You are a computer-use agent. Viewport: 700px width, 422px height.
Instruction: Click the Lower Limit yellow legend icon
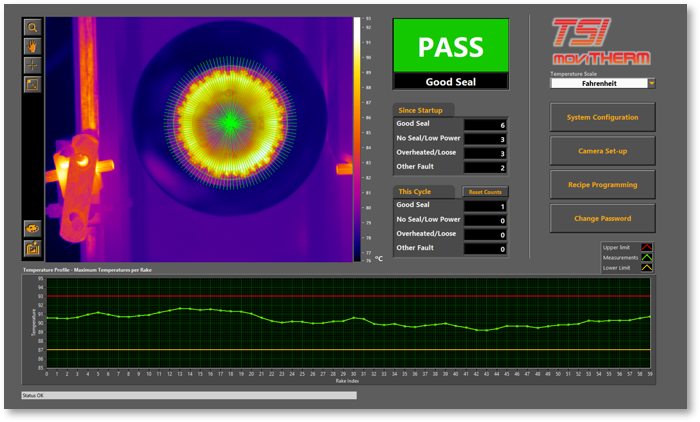646,268
